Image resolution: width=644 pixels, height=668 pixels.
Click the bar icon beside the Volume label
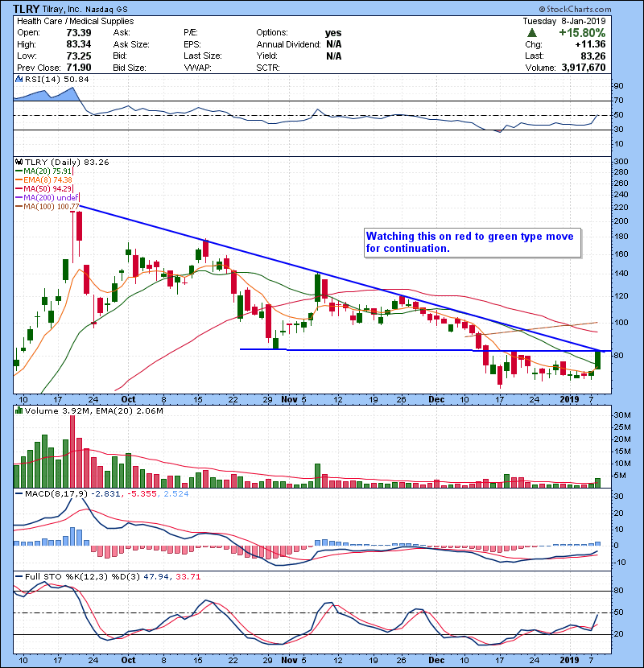pyautogui.click(x=19, y=410)
